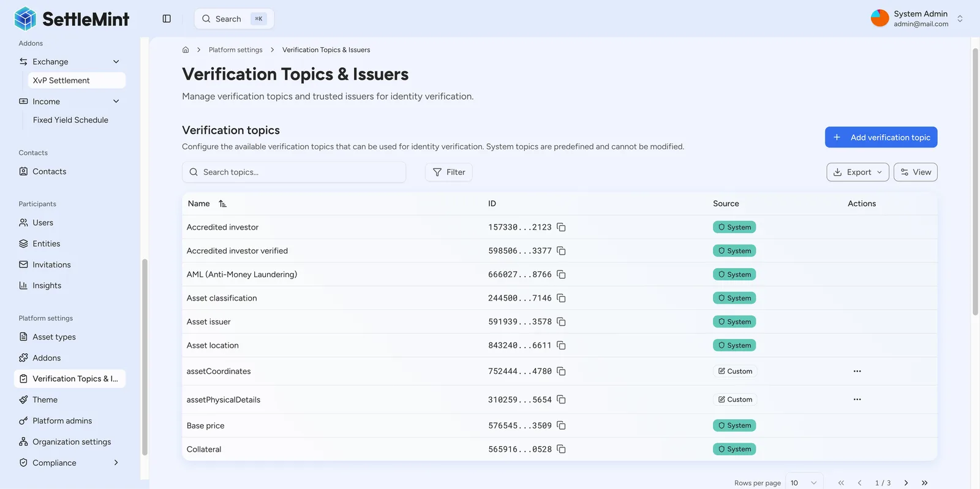
Task: Open Organization settings
Action: pos(70,442)
